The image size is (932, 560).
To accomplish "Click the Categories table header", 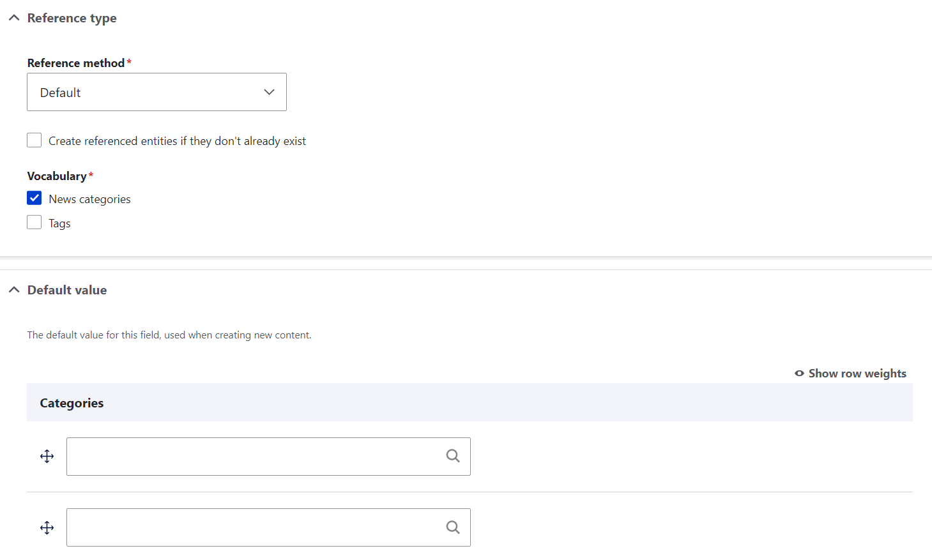I will (72, 403).
